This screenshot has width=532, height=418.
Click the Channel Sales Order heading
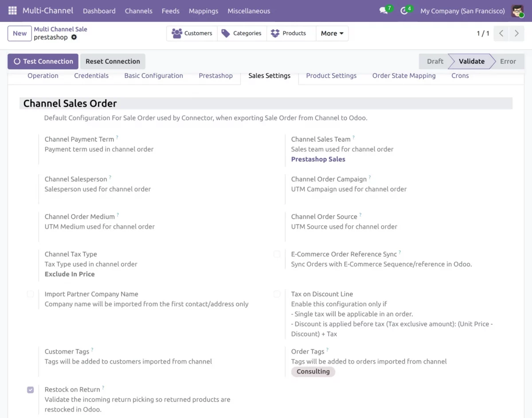[70, 103]
